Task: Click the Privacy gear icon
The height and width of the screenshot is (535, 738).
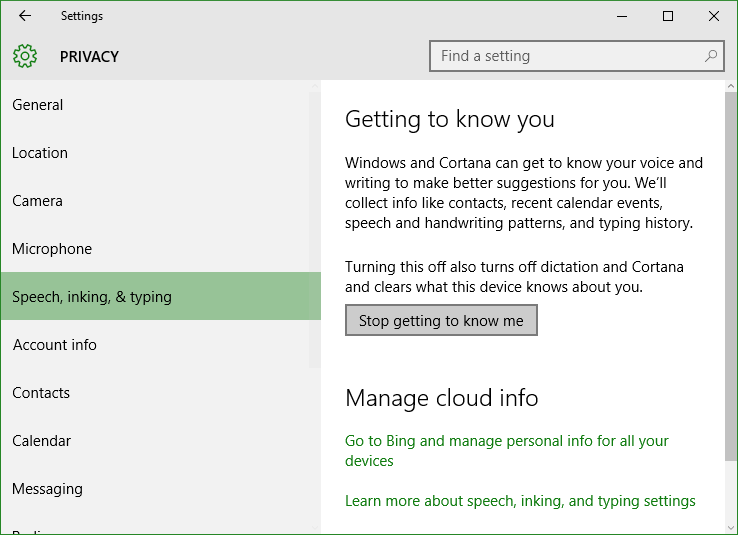Action: point(25,56)
